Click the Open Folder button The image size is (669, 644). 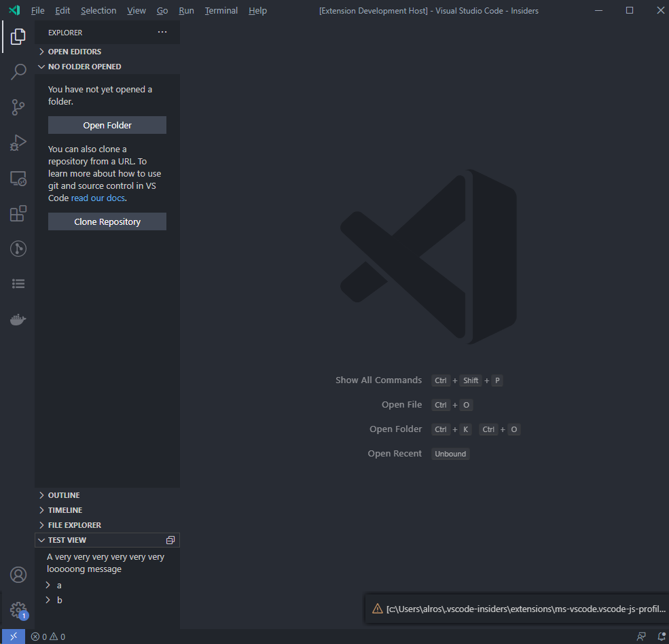coord(107,124)
